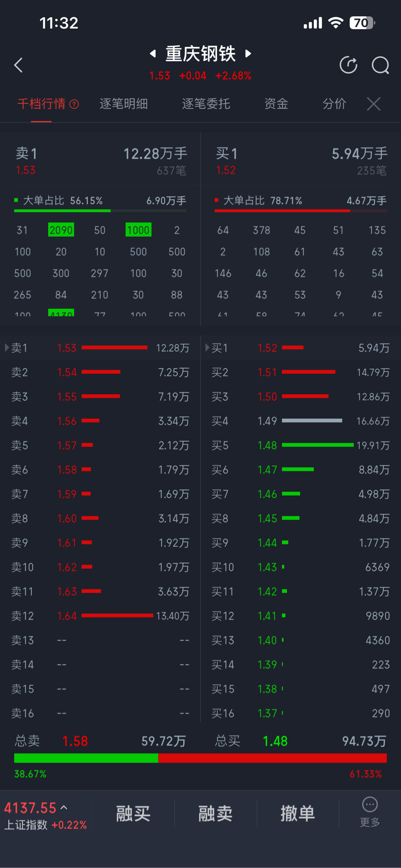Tap the 撤单 button
Image resolution: width=401 pixels, height=868 pixels.
298,813
